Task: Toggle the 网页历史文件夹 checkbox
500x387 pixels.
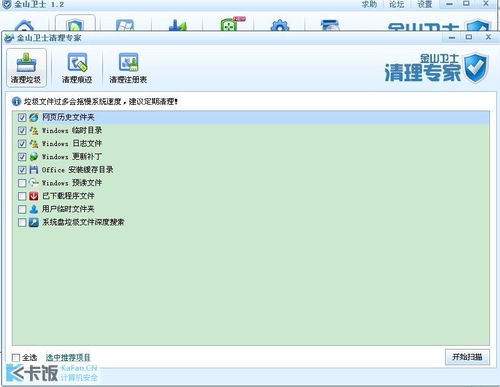Action: pos(22,117)
